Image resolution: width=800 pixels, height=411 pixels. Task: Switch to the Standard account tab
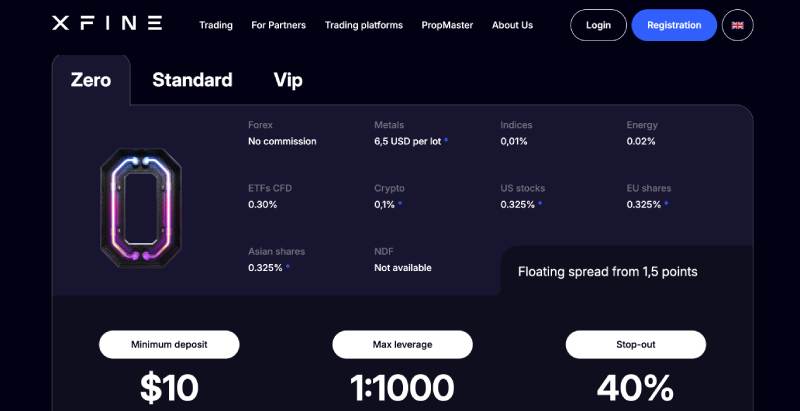click(192, 80)
